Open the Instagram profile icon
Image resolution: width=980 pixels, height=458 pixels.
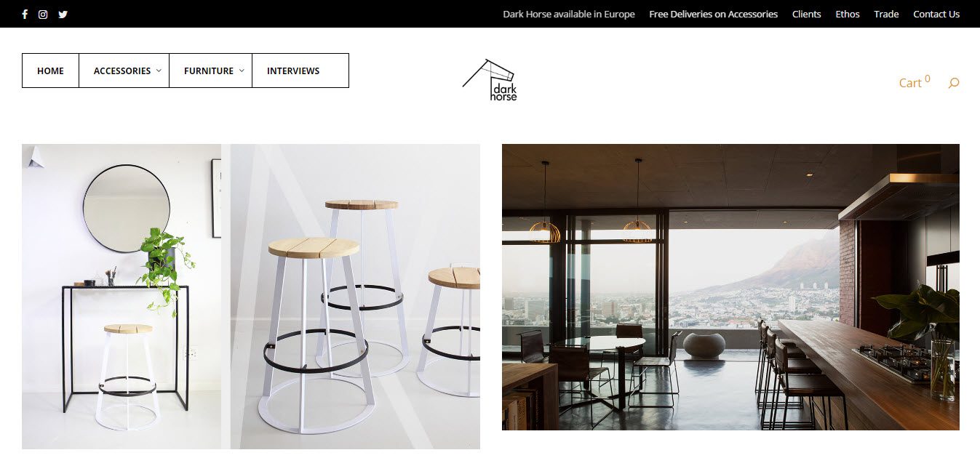(43, 14)
